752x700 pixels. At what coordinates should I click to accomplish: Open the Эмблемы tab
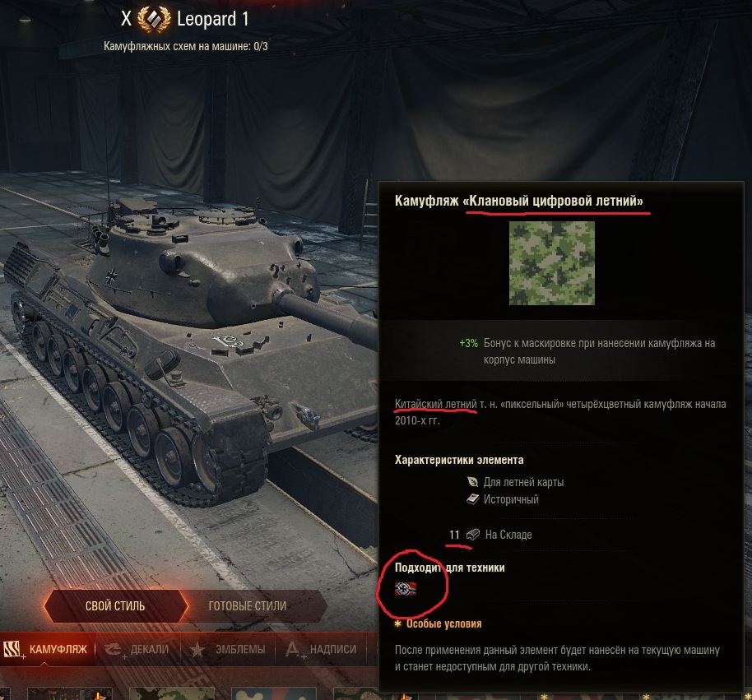pos(228,650)
